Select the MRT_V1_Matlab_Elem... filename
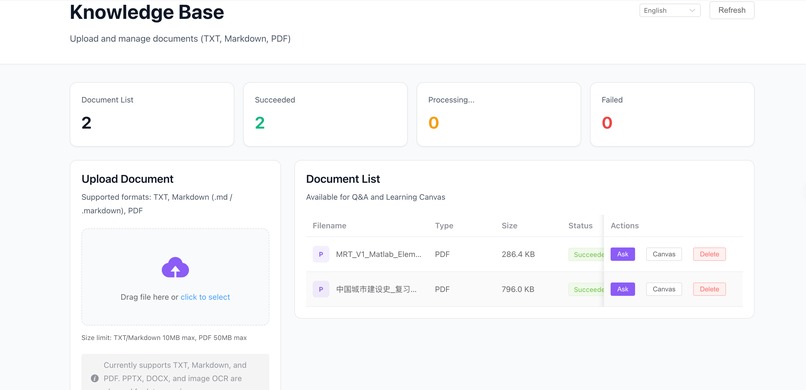Viewport: 806px width, 390px height. point(379,254)
